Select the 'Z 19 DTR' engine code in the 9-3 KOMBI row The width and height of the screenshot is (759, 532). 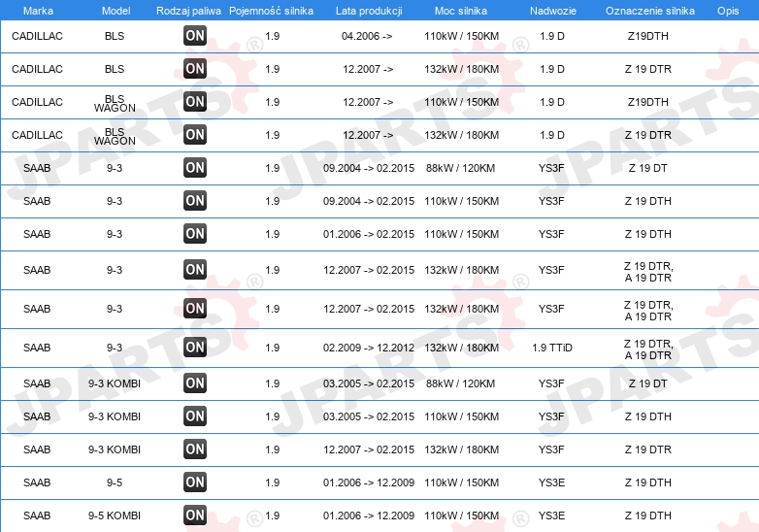click(648, 449)
